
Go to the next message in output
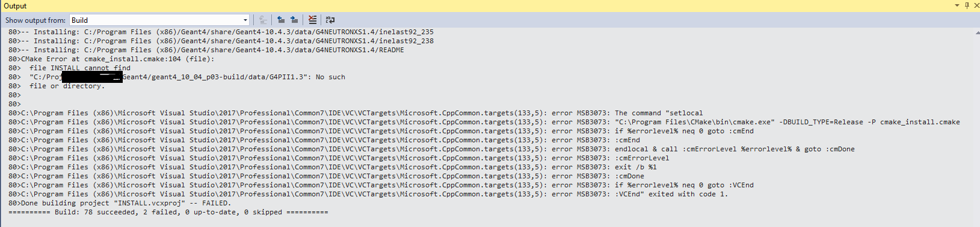(294, 20)
